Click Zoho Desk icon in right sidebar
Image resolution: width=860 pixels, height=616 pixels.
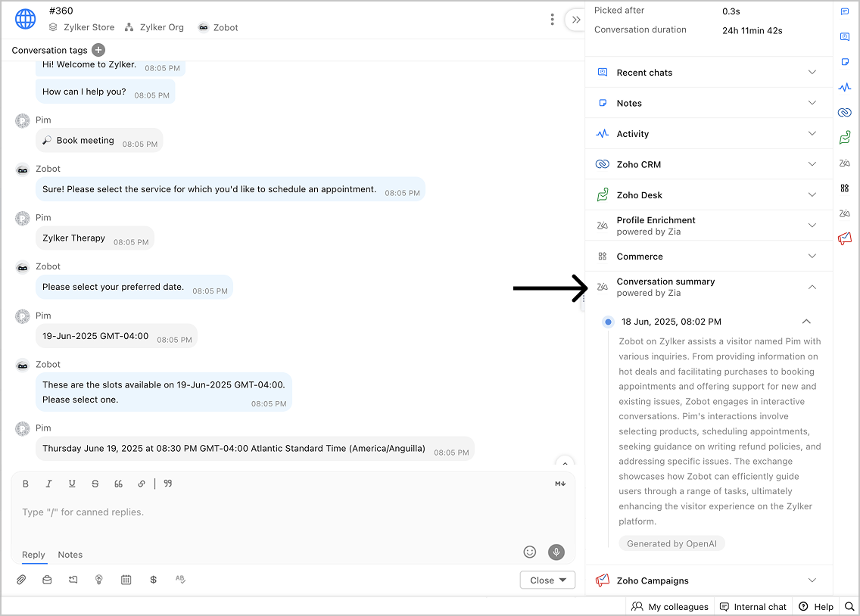[x=845, y=138]
